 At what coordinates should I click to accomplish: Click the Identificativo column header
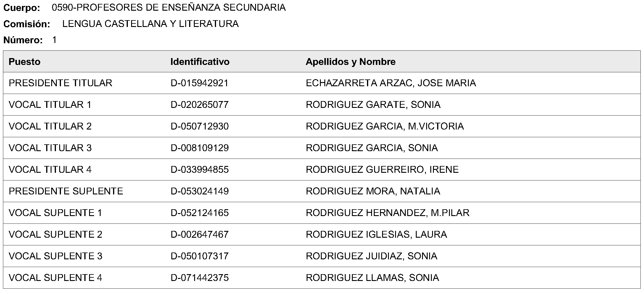pos(200,62)
